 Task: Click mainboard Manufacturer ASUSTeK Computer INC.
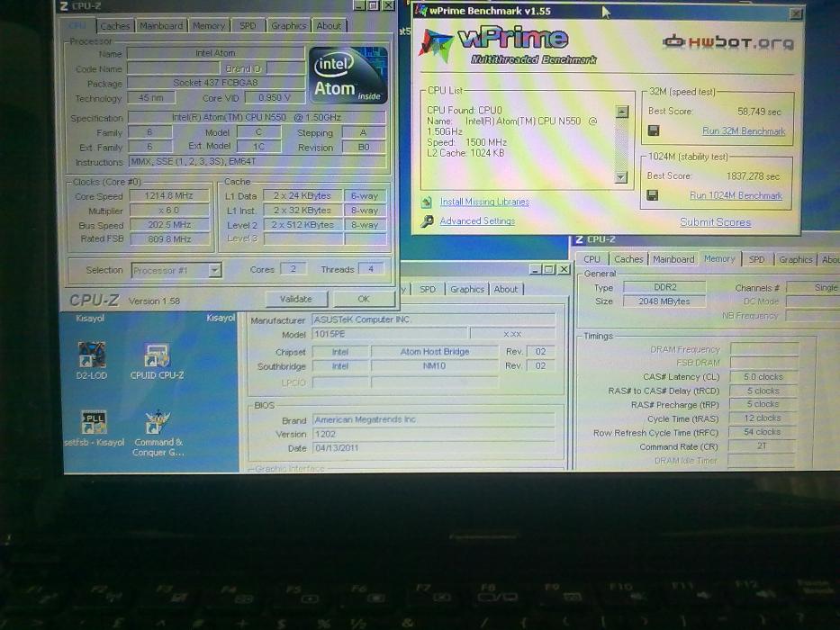[x=433, y=319]
